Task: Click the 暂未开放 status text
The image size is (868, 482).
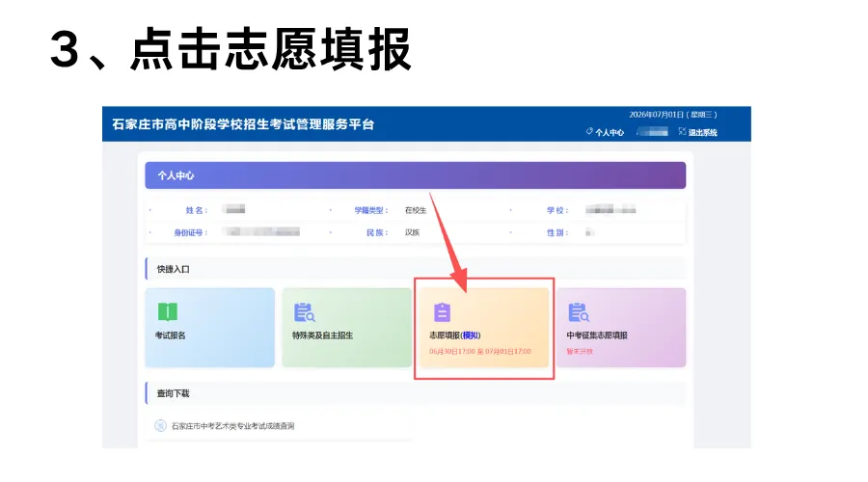Action: coord(580,352)
